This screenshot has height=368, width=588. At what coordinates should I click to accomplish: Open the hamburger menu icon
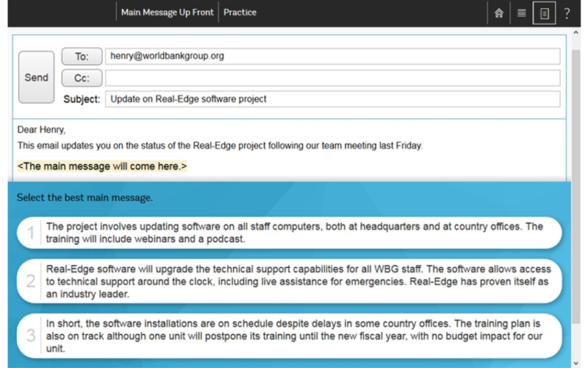click(x=521, y=13)
